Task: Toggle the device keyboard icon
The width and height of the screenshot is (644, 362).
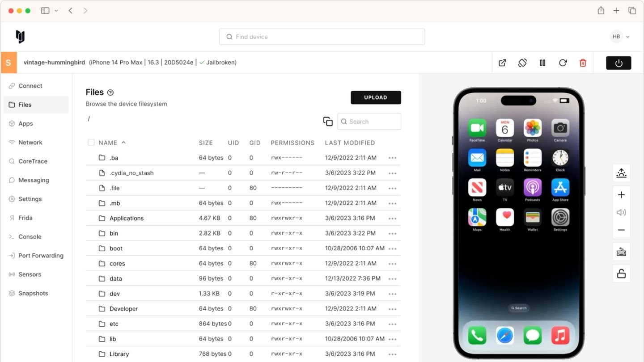Action: click(x=621, y=252)
